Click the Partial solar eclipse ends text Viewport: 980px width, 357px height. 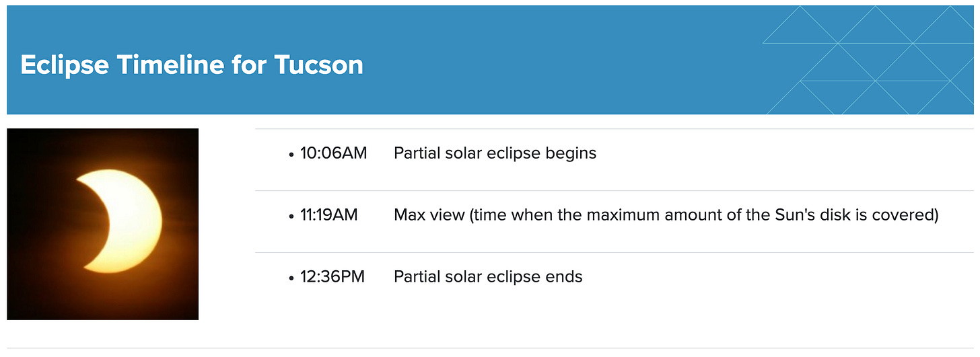coord(488,276)
